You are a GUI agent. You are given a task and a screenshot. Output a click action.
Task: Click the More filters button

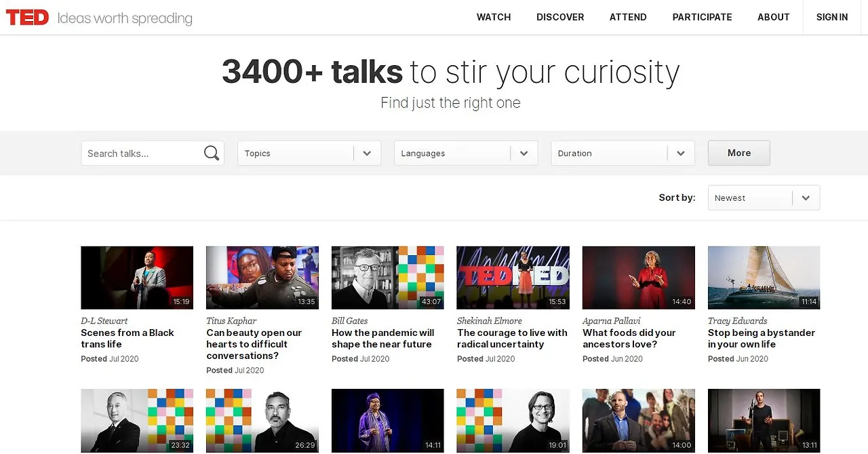(x=739, y=153)
